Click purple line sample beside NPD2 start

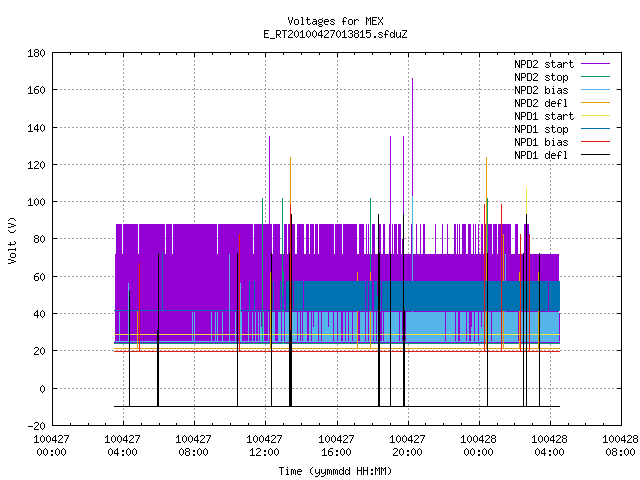click(595, 64)
